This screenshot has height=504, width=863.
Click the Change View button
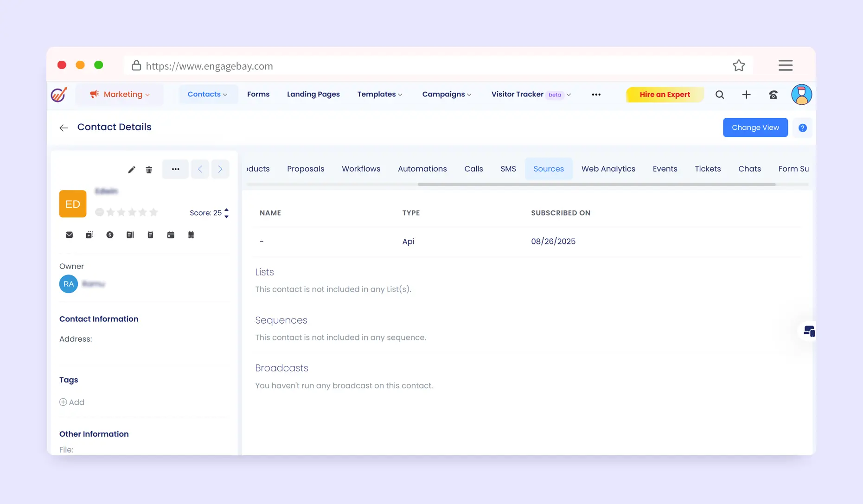(x=755, y=128)
